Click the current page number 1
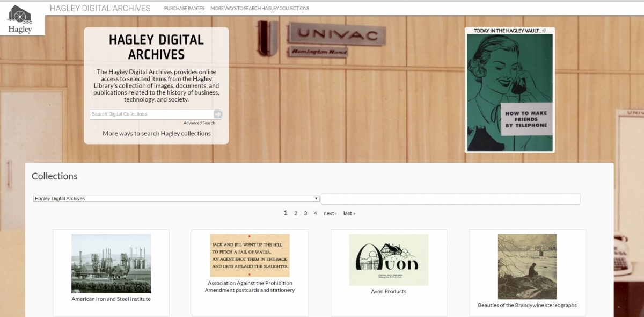 (286, 213)
